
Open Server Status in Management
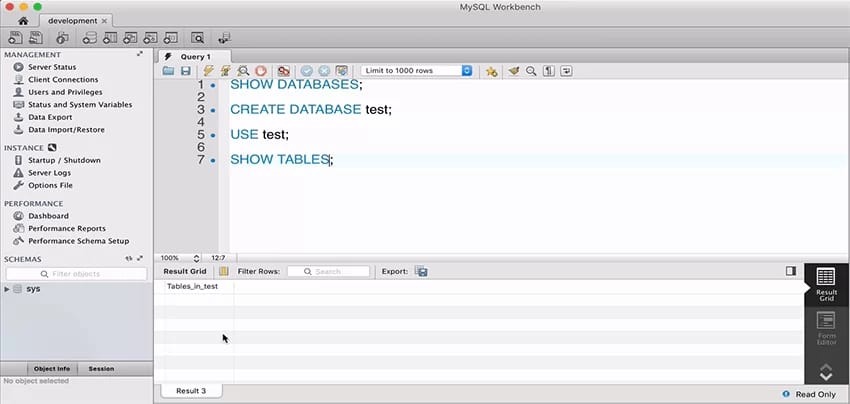(x=50, y=67)
